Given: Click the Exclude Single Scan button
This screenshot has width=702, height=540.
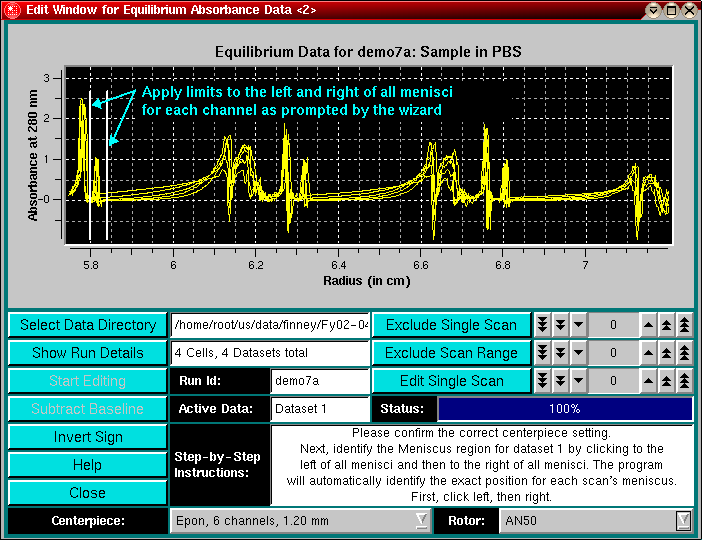Looking at the screenshot, I should tap(451, 325).
